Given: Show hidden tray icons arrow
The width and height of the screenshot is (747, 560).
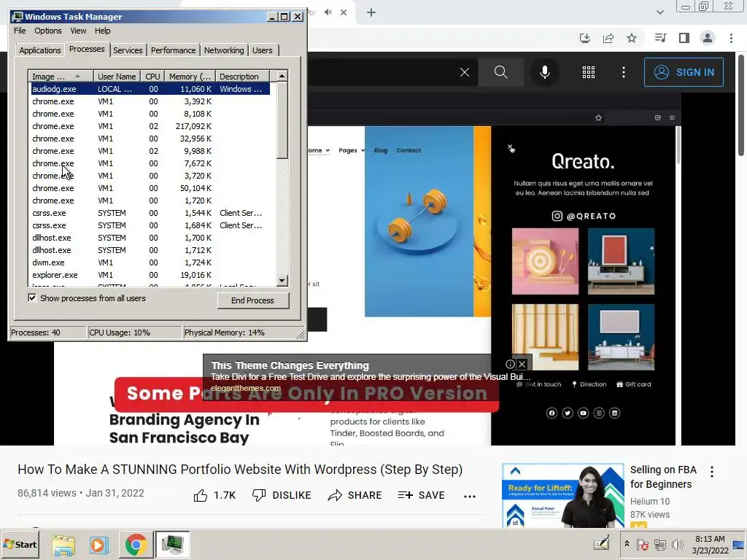Looking at the screenshot, I should click(x=627, y=544).
